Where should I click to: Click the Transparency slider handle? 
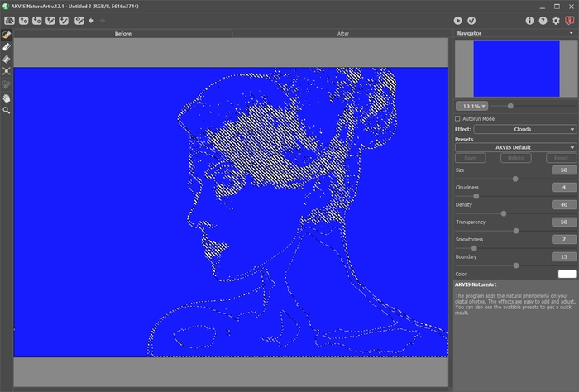(x=516, y=231)
